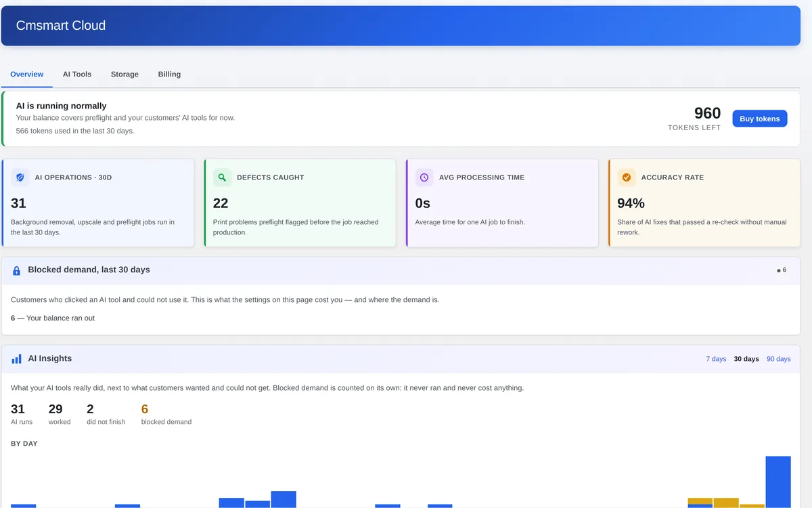Switch to the AI Tools tab
812x508 pixels.
tap(77, 75)
